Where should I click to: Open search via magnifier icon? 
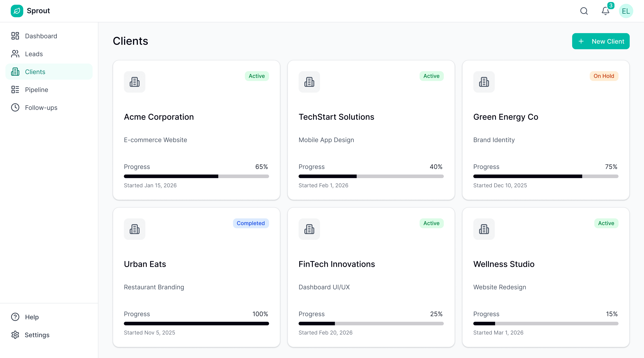(x=584, y=11)
